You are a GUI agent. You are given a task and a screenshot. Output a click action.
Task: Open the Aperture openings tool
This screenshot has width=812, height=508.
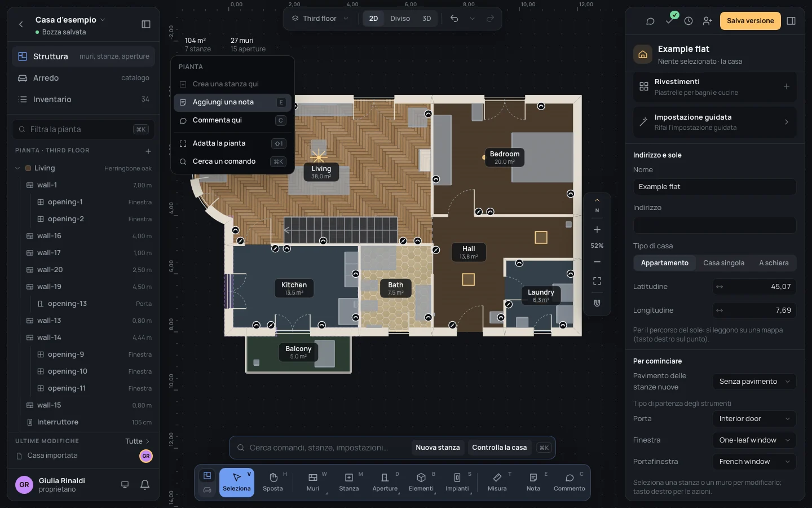[x=385, y=483]
